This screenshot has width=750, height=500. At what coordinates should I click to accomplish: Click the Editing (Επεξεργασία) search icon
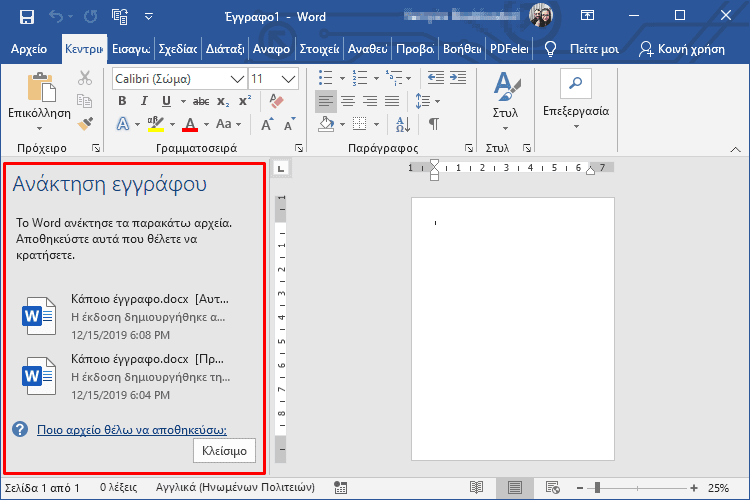576,83
